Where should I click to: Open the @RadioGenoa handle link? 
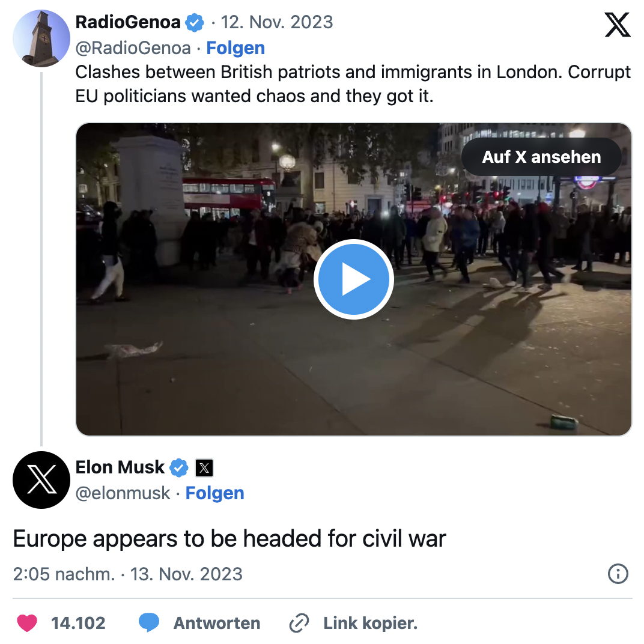pyautogui.click(x=133, y=48)
